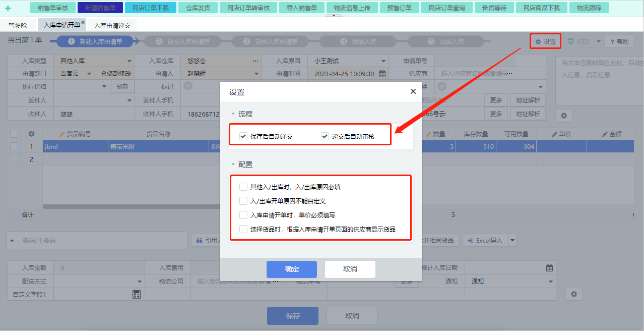Screen dimensions: 644x331
Task: Open 物流跟踪 in top menu
Action: coord(589,8)
